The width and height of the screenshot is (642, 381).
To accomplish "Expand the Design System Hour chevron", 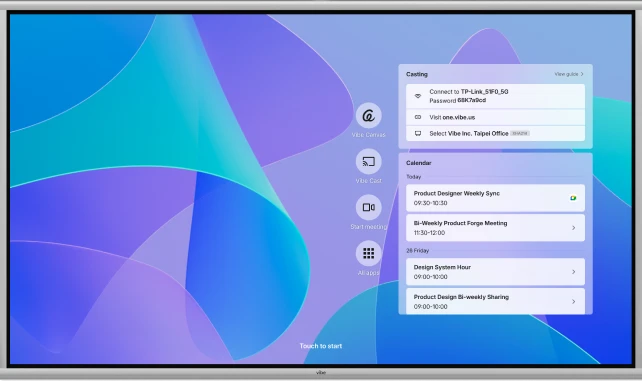I will point(573,272).
